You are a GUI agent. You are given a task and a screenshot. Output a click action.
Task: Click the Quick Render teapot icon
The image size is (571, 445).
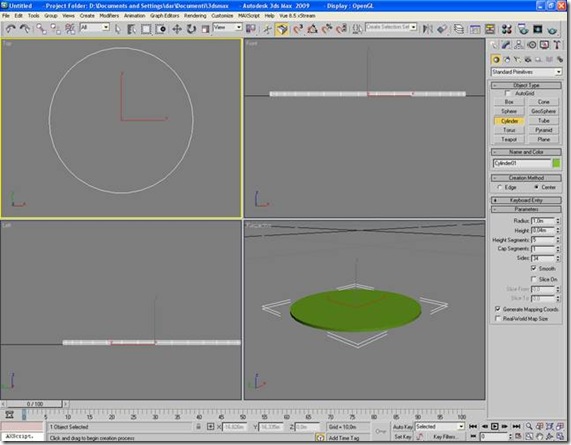click(552, 29)
